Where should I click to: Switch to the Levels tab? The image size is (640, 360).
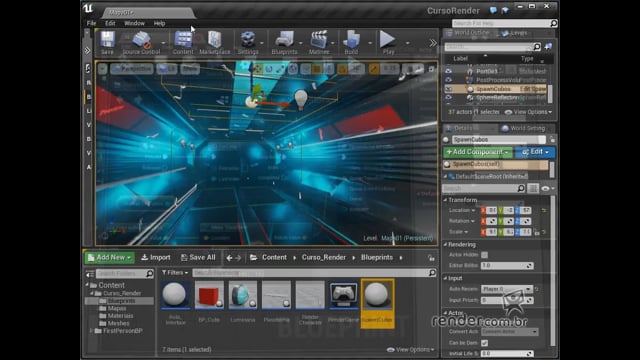point(515,33)
